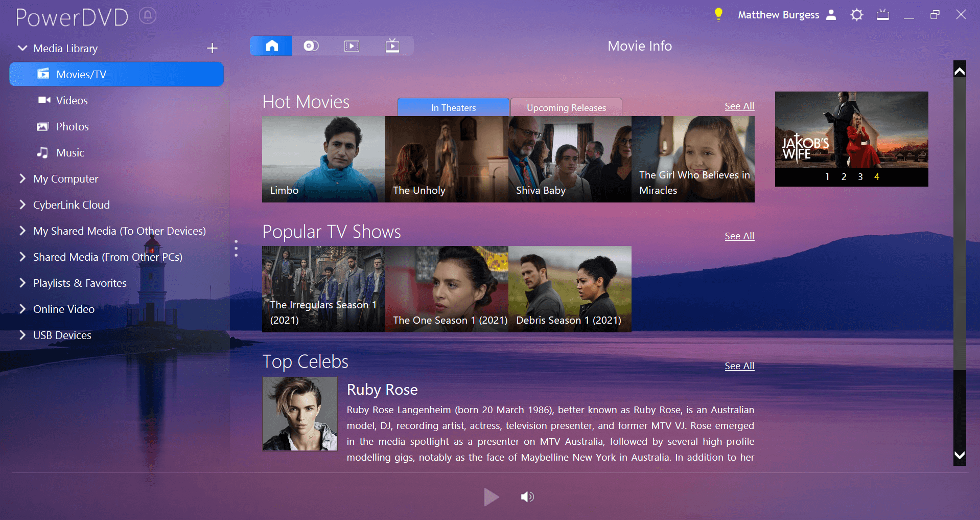Expand the USB Devices node
Image resolution: width=980 pixels, height=520 pixels.
[22, 335]
